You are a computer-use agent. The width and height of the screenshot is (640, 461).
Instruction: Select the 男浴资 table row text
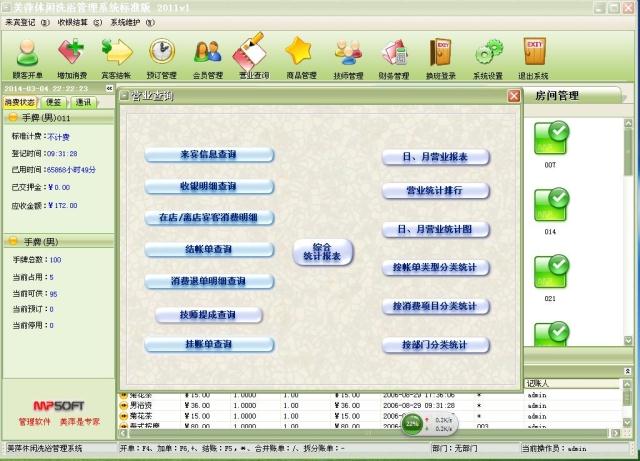pyautogui.click(x=141, y=405)
